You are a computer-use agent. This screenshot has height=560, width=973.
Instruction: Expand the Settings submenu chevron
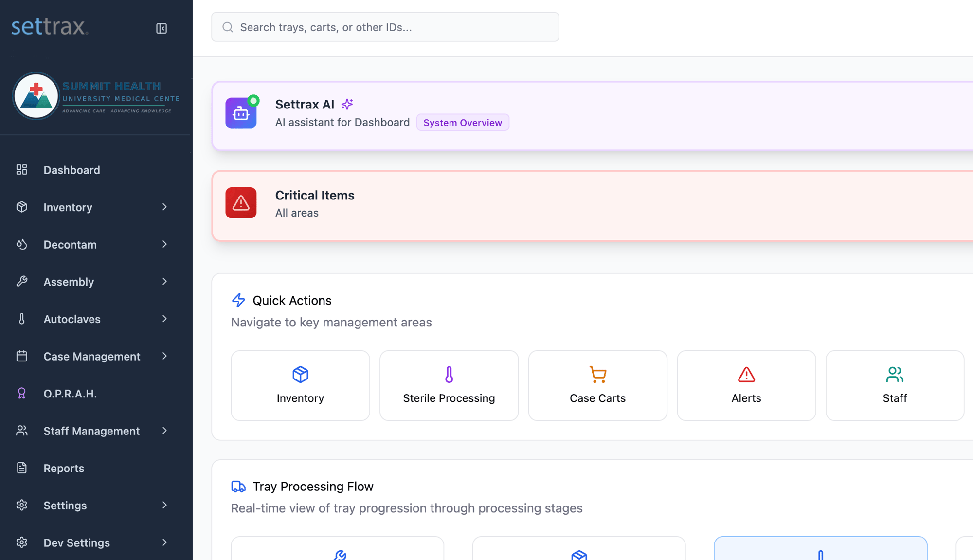(165, 505)
